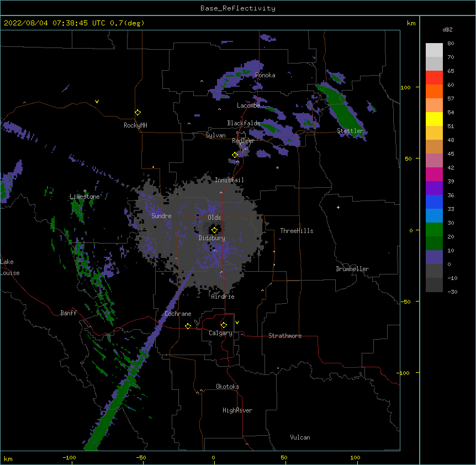
Task: Click the radar site diamond between Olds and Didsbury
Action: pyautogui.click(x=214, y=230)
